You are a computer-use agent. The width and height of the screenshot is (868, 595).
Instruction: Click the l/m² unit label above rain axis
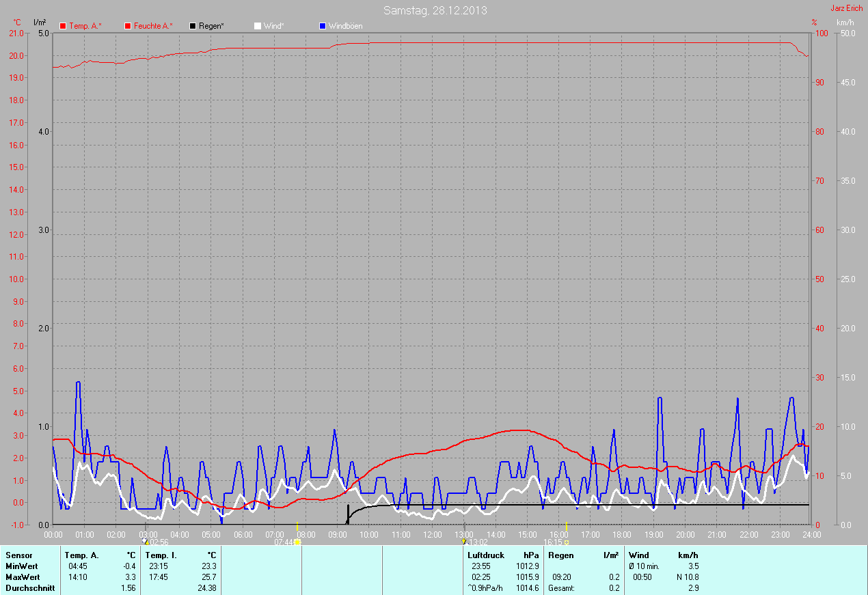click(40, 23)
